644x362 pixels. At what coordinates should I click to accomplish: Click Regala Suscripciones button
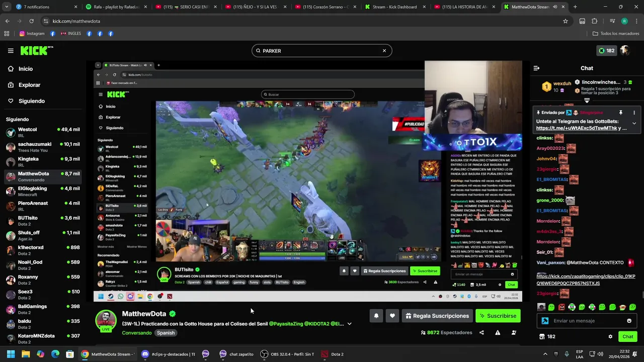437,316
